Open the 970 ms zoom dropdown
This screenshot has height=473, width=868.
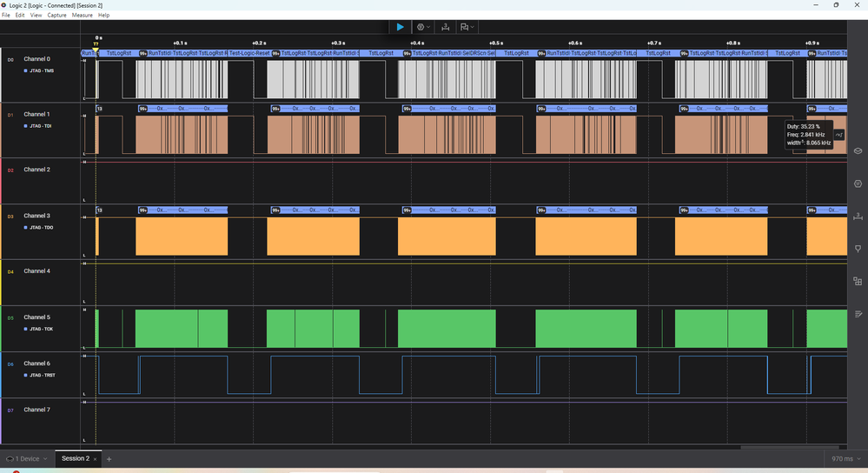click(846, 458)
